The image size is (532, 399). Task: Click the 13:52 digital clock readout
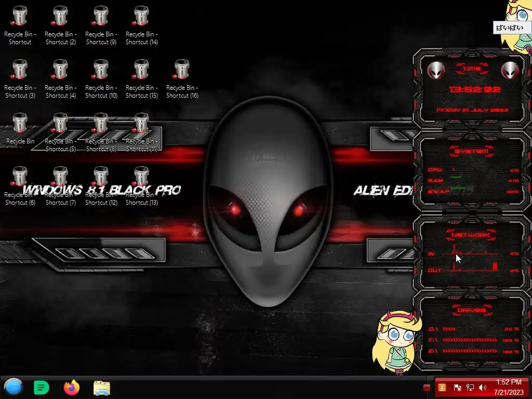(475, 89)
